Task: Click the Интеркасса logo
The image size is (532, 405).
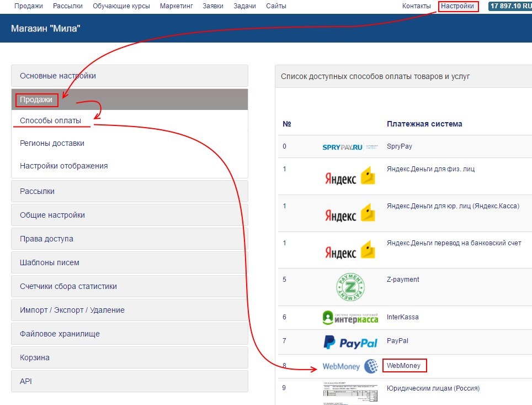Action: pos(350,318)
